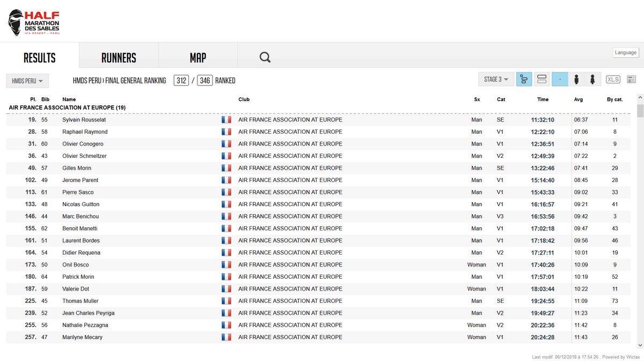The width and height of the screenshot is (644, 362).
Task: Click the AIR FRANCE ASSOCIATION AT EUROPE (19) group header
Action: click(x=67, y=107)
